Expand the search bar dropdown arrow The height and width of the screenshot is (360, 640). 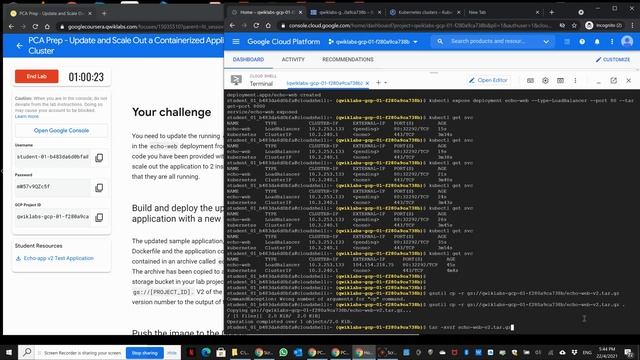coord(546,42)
